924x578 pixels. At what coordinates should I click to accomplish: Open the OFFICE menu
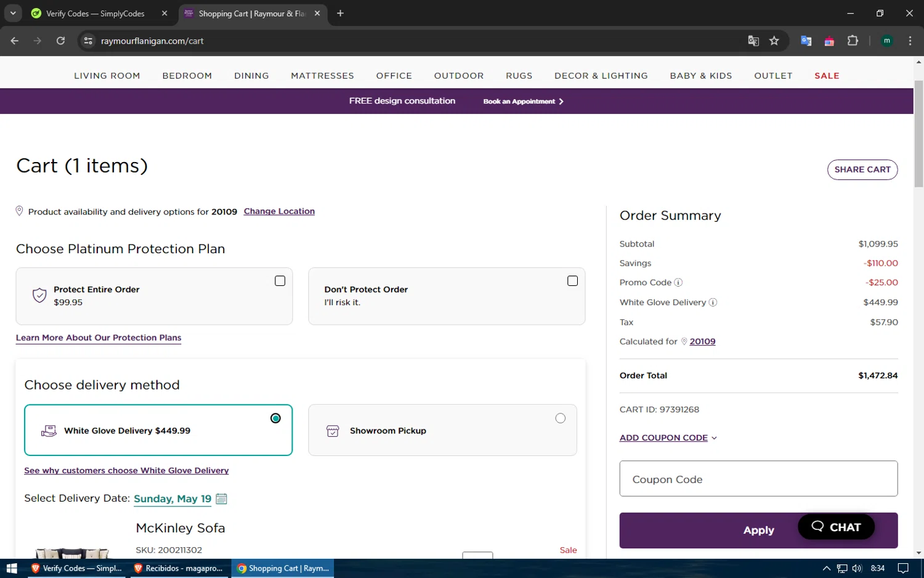point(394,76)
